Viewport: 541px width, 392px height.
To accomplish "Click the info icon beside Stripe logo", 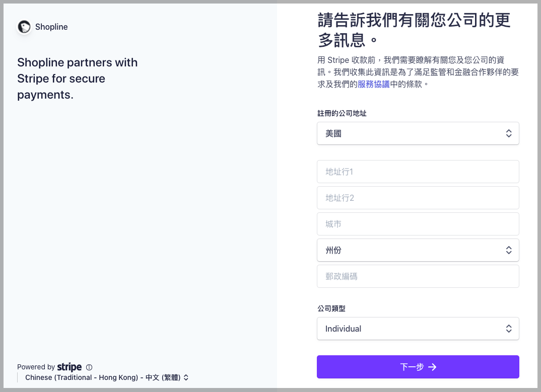I will 89,367.
